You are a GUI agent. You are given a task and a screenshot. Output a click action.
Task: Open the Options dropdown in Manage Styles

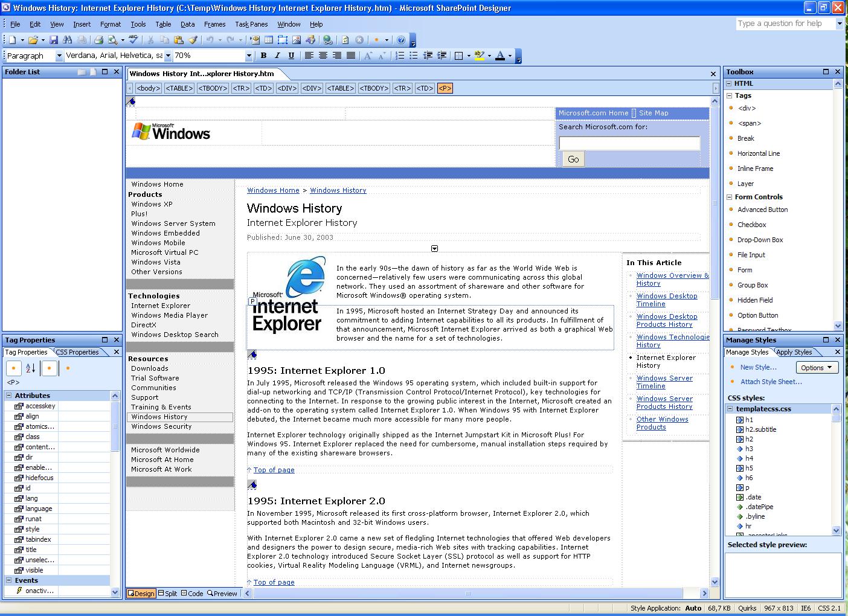[x=817, y=367]
